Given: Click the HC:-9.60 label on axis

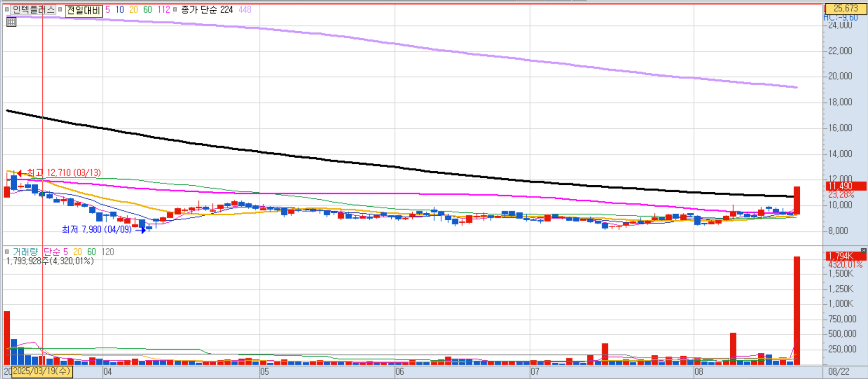Looking at the screenshot, I should [x=840, y=17].
